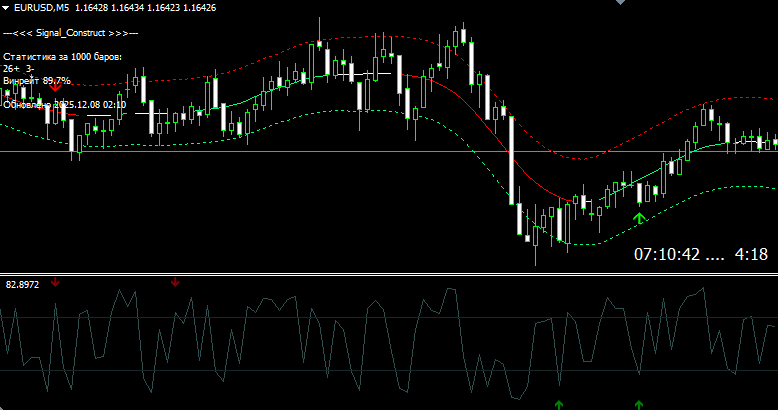Viewport: 778px width, 410px height.
Task: Click the red sell arrow on price chart
Action: pos(55,88)
